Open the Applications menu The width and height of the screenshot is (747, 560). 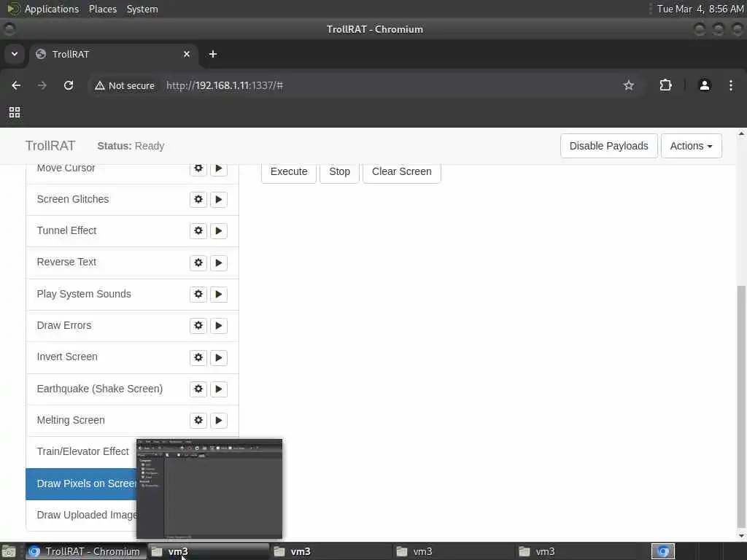[x=52, y=9]
